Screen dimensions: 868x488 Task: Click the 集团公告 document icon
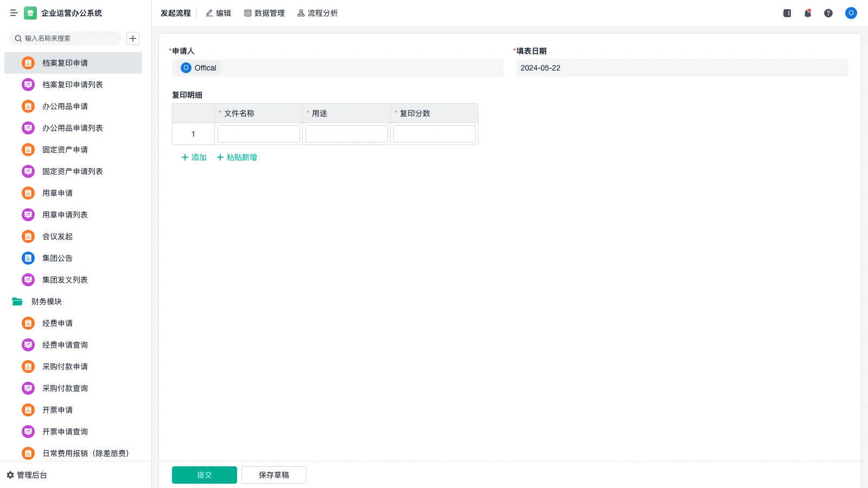click(x=28, y=258)
